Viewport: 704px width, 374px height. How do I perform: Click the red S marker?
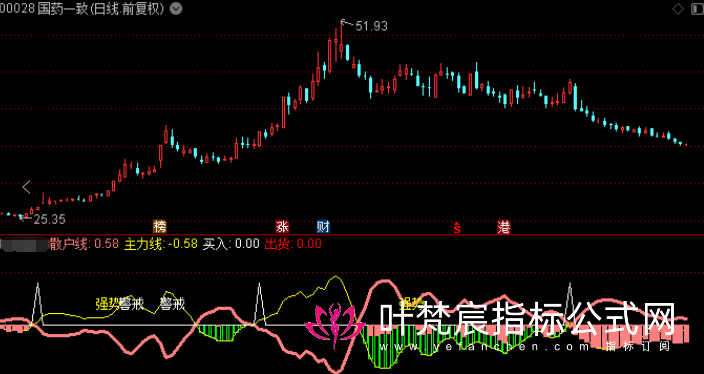point(457,228)
